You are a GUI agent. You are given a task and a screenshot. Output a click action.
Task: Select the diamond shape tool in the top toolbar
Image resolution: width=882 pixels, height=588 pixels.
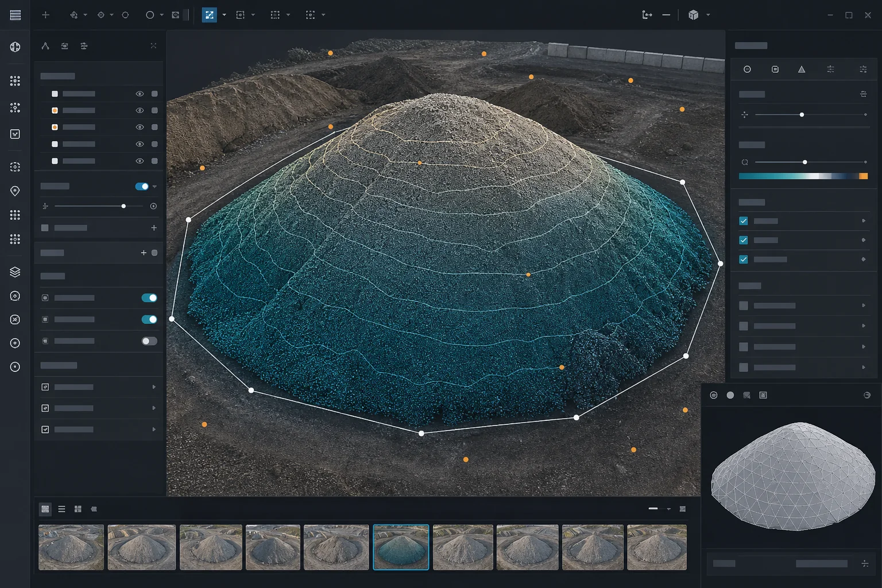point(101,15)
